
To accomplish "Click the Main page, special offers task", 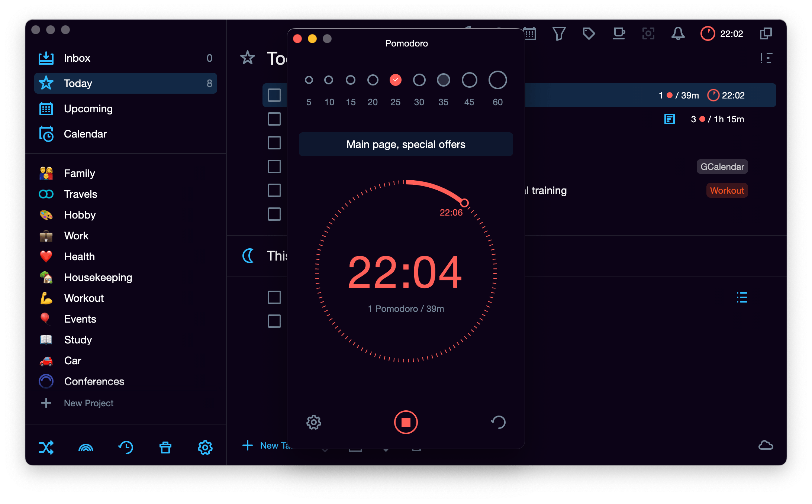I will click(406, 144).
